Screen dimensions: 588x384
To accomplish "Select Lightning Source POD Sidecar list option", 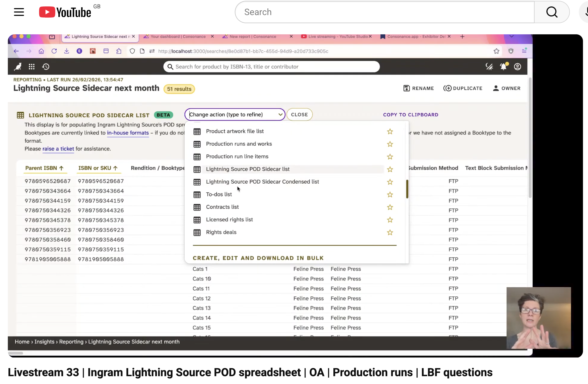I will [x=248, y=169].
